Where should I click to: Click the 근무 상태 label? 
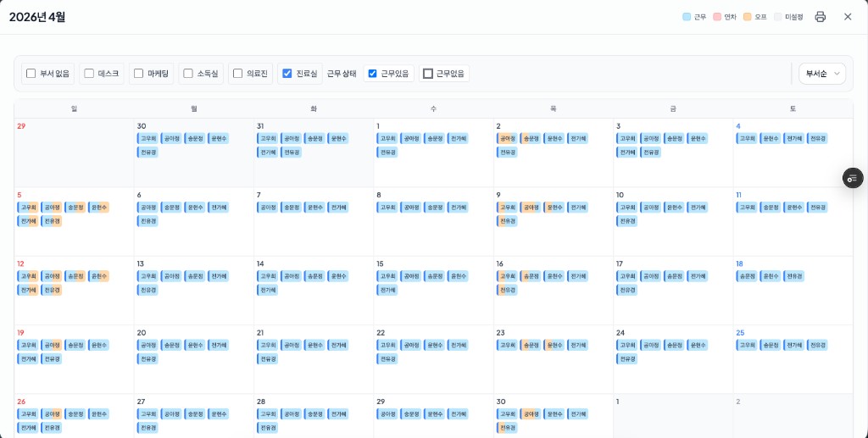click(x=342, y=74)
